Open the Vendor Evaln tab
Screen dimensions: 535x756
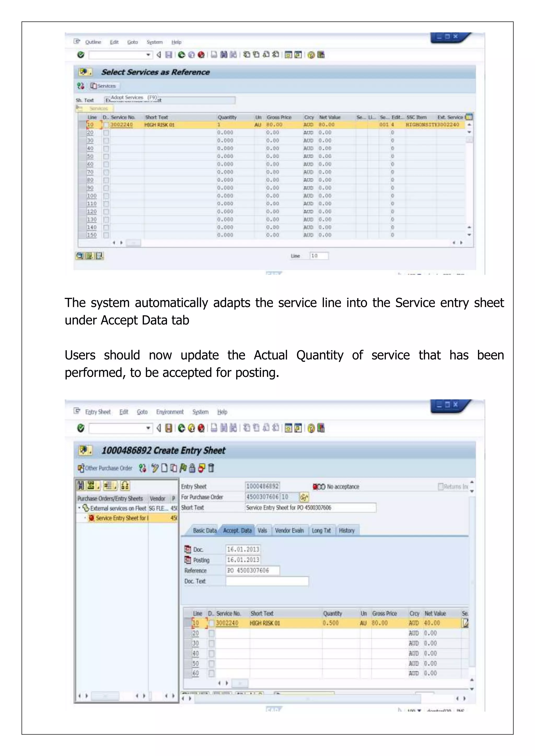289,530
